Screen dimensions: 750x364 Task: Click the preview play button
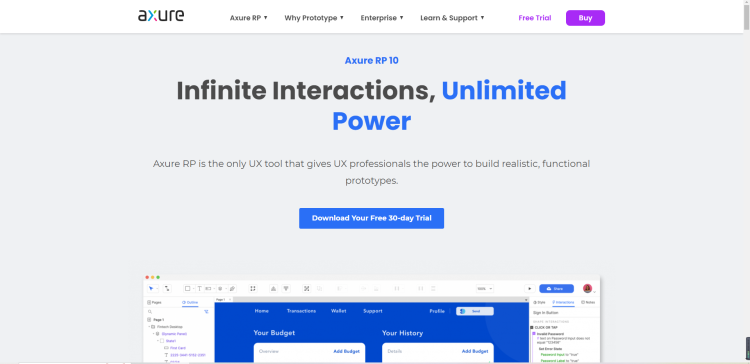(529, 288)
